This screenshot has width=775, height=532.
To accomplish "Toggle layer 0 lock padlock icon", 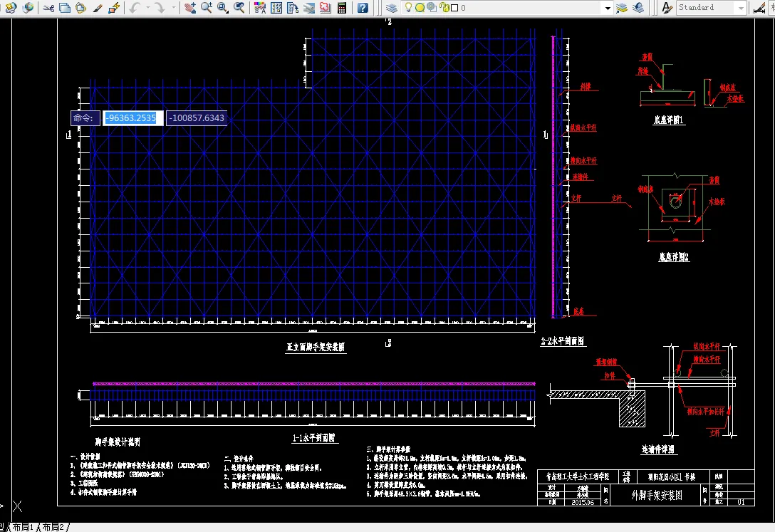I will (x=444, y=7).
